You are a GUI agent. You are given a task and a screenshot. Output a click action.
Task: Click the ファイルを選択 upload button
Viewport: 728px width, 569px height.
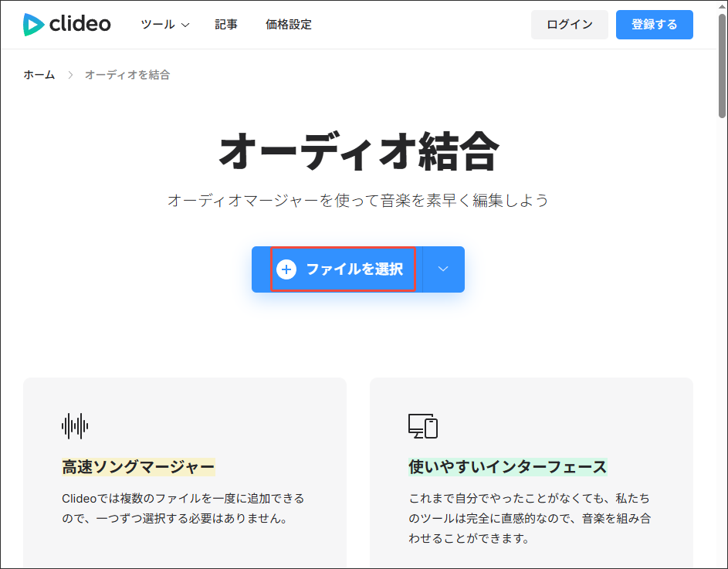tap(344, 269)
